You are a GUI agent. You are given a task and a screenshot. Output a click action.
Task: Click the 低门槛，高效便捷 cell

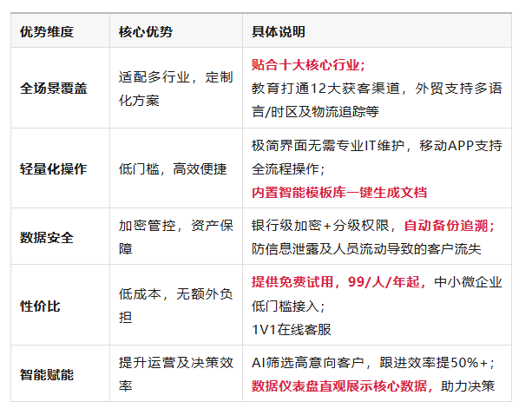tap(173, 168)
